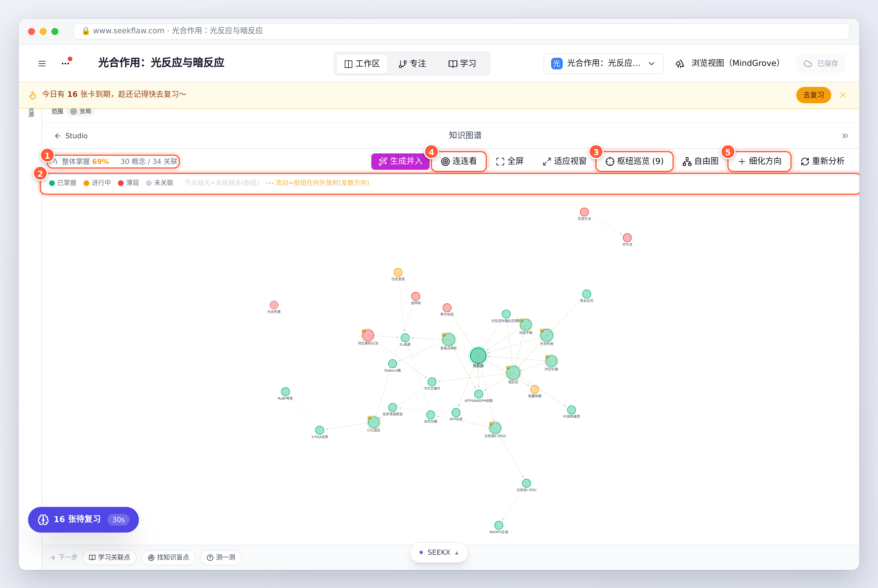Image resolution: width=878 pixels, height=588 pixels.
Task: Select the 总反应式 node
Action: (x=586, y=294)
